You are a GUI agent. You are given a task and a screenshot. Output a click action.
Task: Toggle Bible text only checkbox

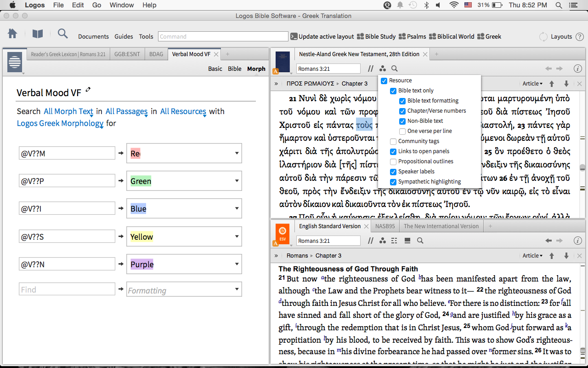click(x=393, y=91)
